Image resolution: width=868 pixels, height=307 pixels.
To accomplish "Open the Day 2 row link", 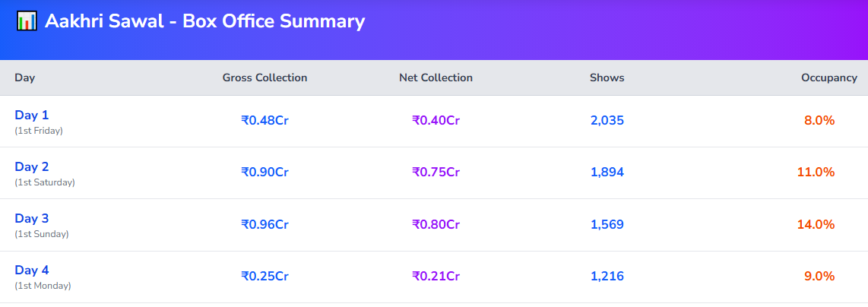I will pos(32,167).
